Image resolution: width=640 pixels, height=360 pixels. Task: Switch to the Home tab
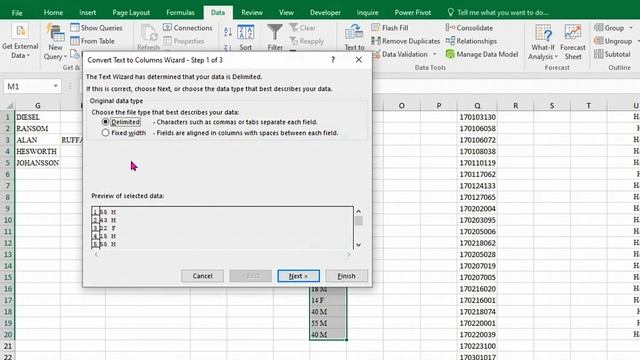[x=53, y=13]
